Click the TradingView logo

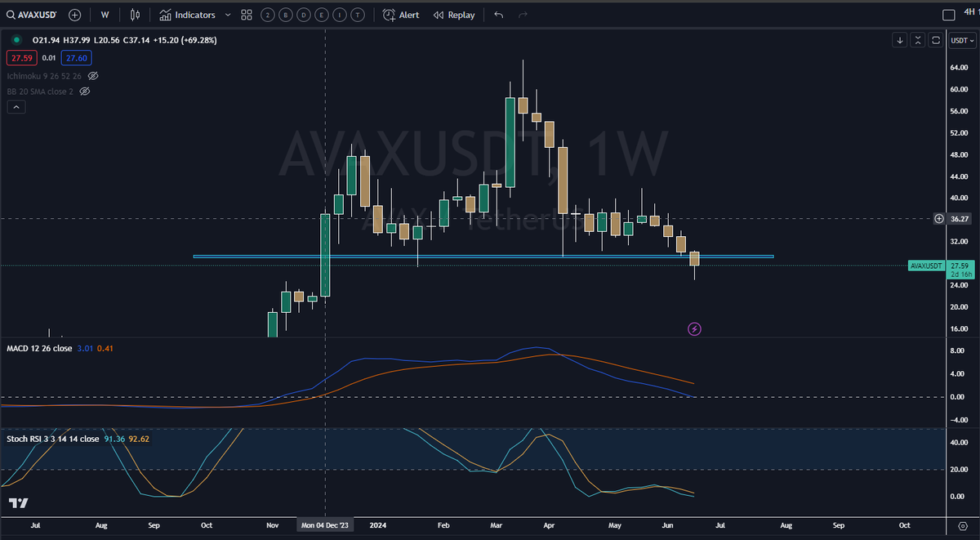click(19, 502)
